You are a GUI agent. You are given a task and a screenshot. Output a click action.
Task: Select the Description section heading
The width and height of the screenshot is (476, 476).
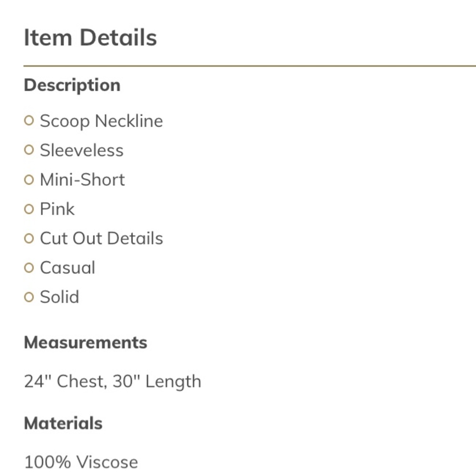(x=72, y=85)
